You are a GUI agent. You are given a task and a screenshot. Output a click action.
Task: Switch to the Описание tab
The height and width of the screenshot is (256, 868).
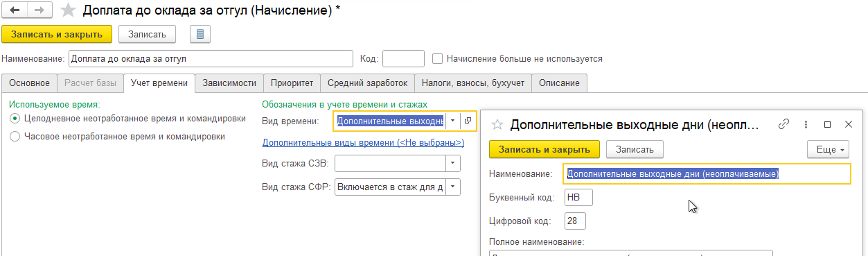[x=560, y=83]
